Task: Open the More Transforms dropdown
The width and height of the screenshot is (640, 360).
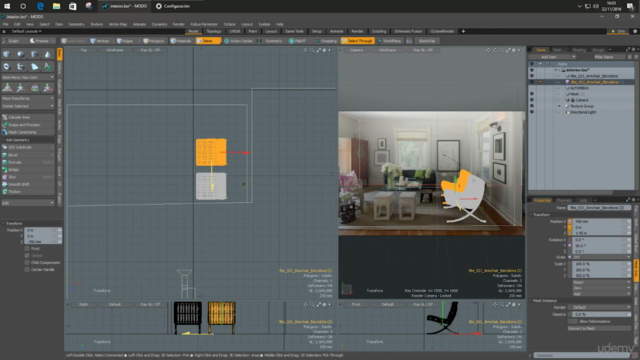Action: (28, 98)
